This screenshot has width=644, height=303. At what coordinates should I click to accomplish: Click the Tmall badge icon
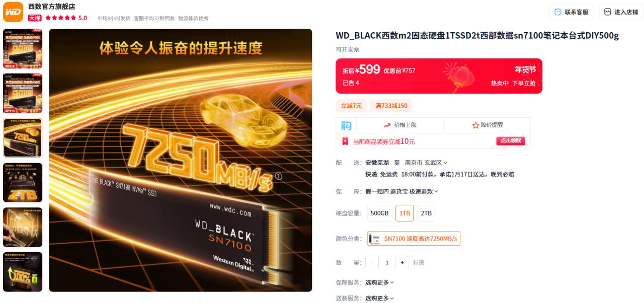[x=35, y=18]
